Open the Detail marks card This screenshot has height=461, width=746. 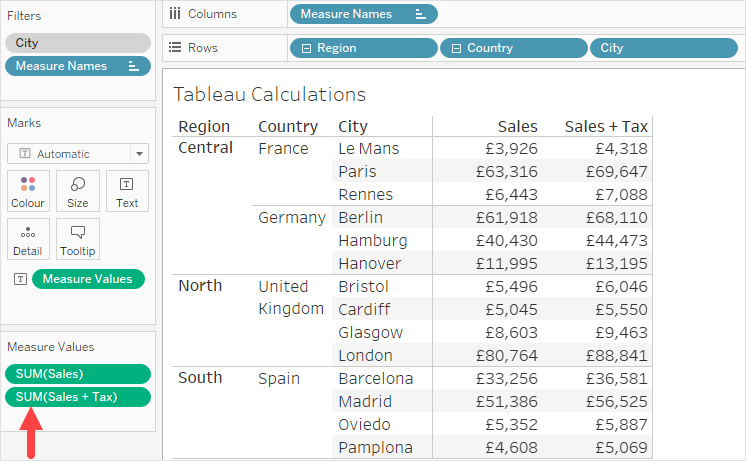point(28,239)
